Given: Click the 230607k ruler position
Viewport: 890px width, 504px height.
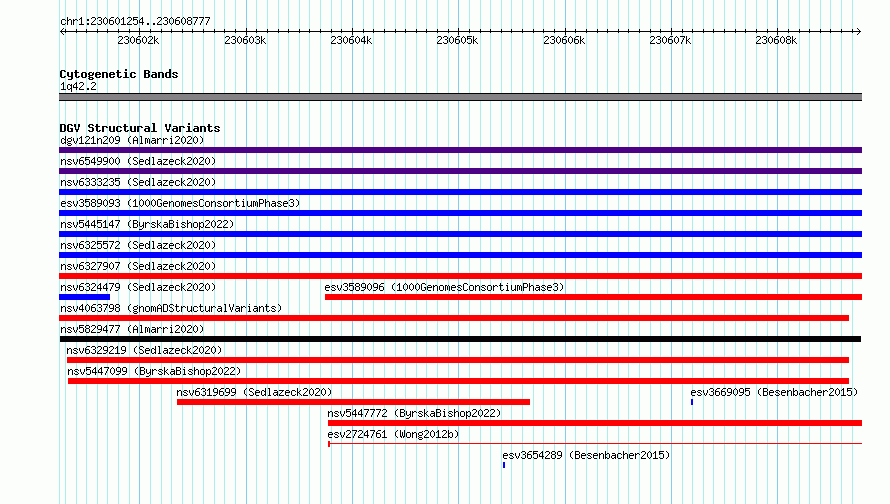Looking at the screenshot, I should click(x=670, y=40).
